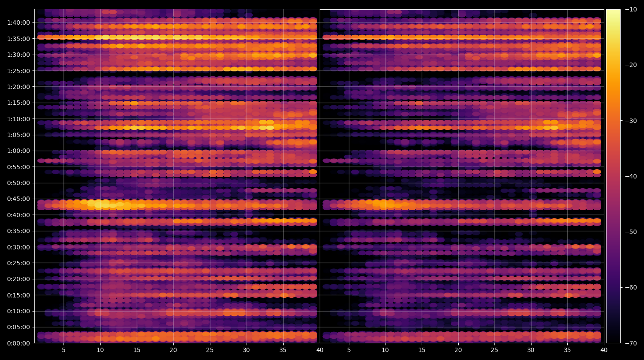Select the y-axis tick label 0:05:00
The width and height of the screenshot is (644, 360).
[19, 327]
